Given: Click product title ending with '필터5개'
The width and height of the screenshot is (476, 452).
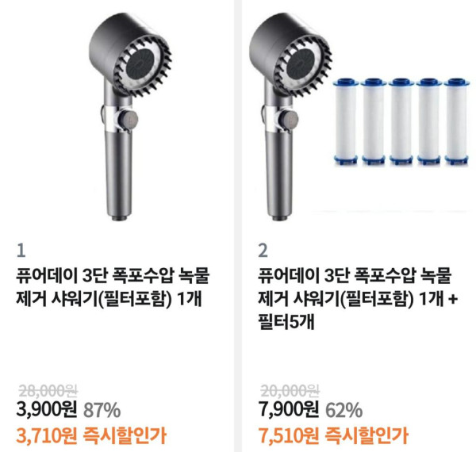Looking at the screenshot, I should click(x=358, y=299).
